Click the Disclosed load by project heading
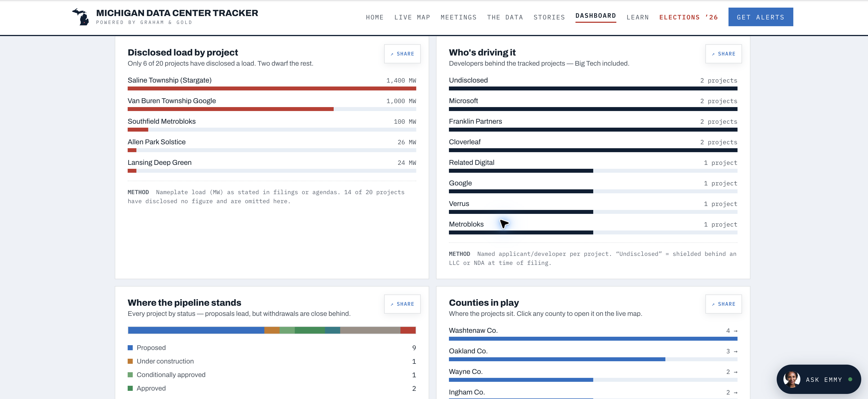The width and height of the screenshot is (868, 399). pos(183,53)
